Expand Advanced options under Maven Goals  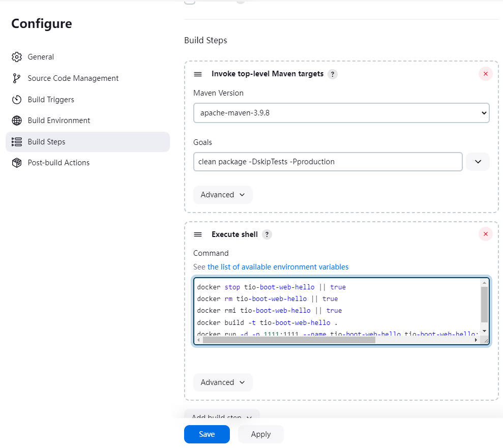(223, 195)
